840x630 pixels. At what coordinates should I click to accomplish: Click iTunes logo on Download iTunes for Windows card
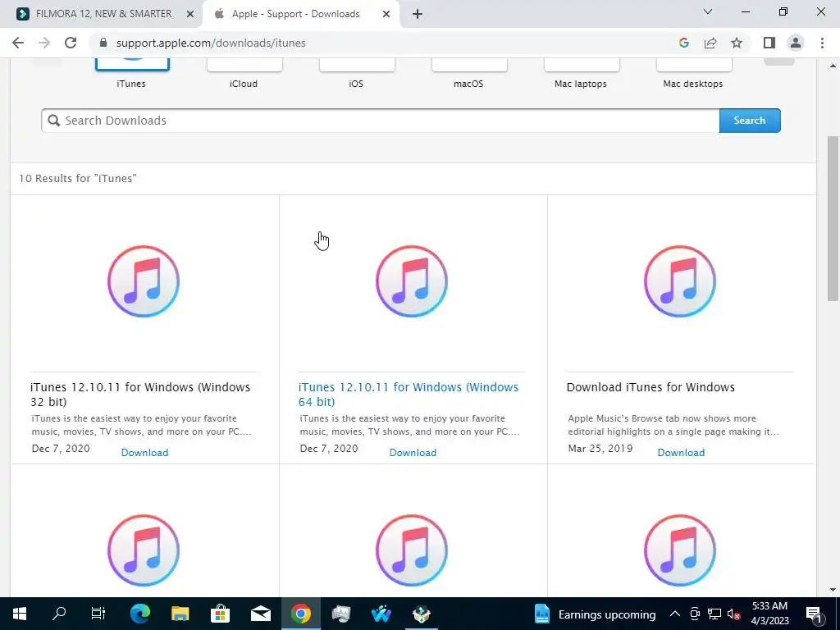pos(680,281)
